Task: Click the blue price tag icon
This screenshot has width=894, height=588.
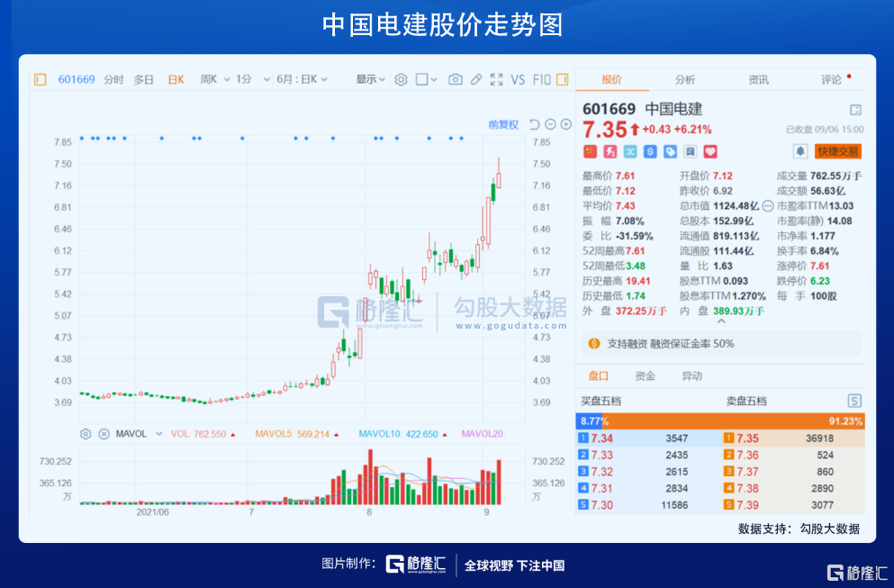Action: (670, 151)
